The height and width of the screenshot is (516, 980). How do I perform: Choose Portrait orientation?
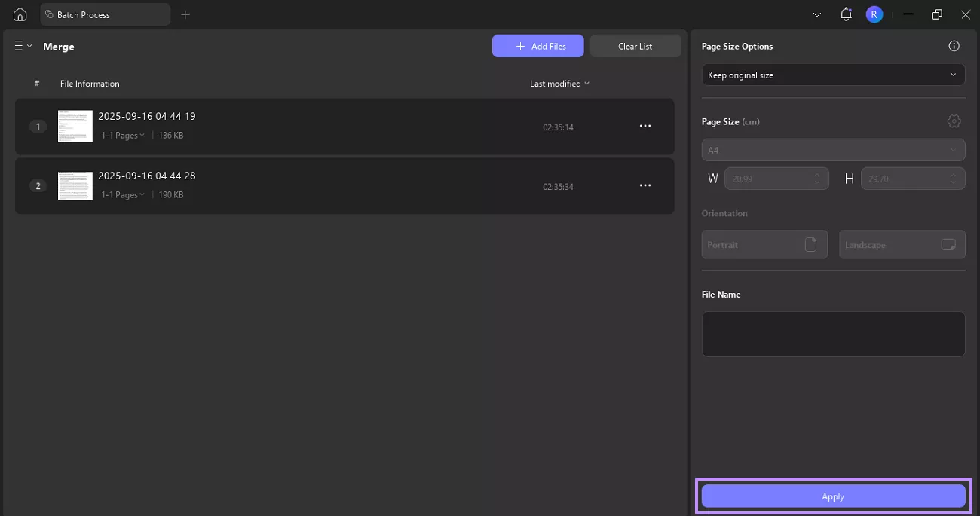coord(764,245)
